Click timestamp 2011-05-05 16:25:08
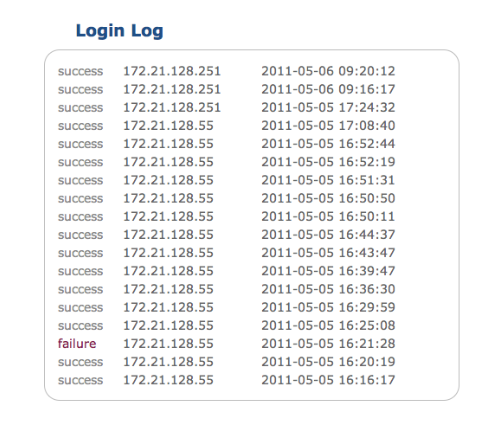 [x=328, y=326]
